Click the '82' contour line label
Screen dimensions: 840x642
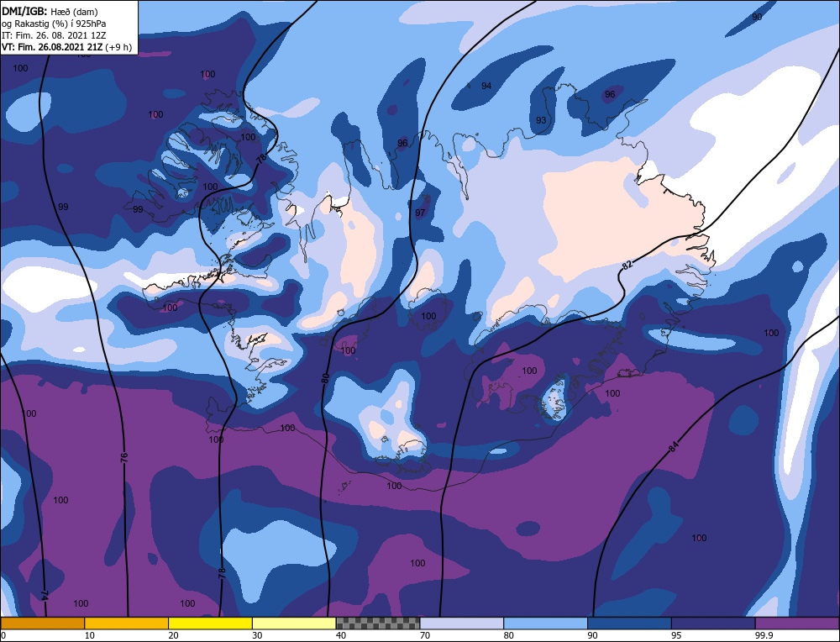(627, 265)
